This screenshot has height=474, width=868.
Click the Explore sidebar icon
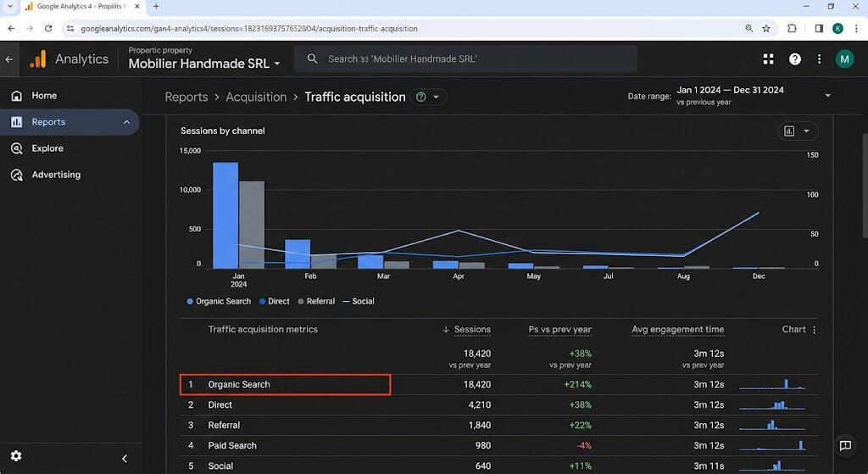pos(17,148)
